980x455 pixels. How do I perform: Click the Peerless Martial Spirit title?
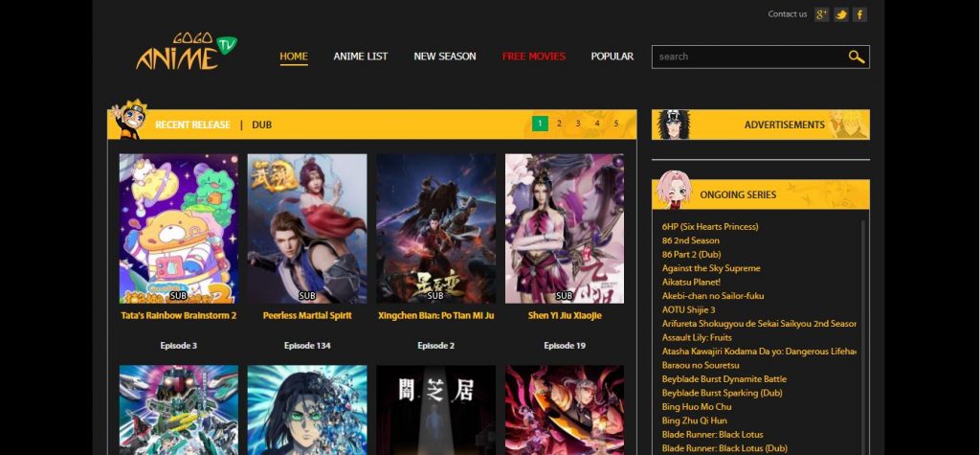point(307,315)
